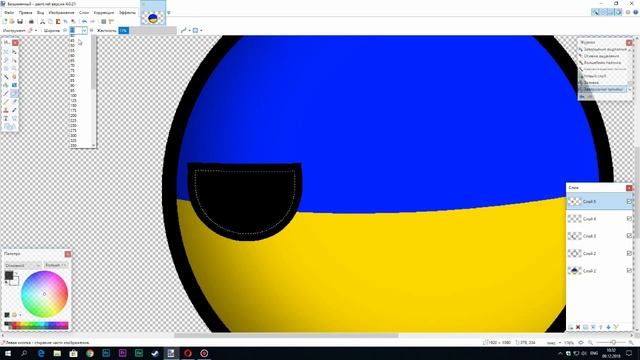The image size is (640, 360).
Task: Open the paint.net help icon
Action: 636,12
